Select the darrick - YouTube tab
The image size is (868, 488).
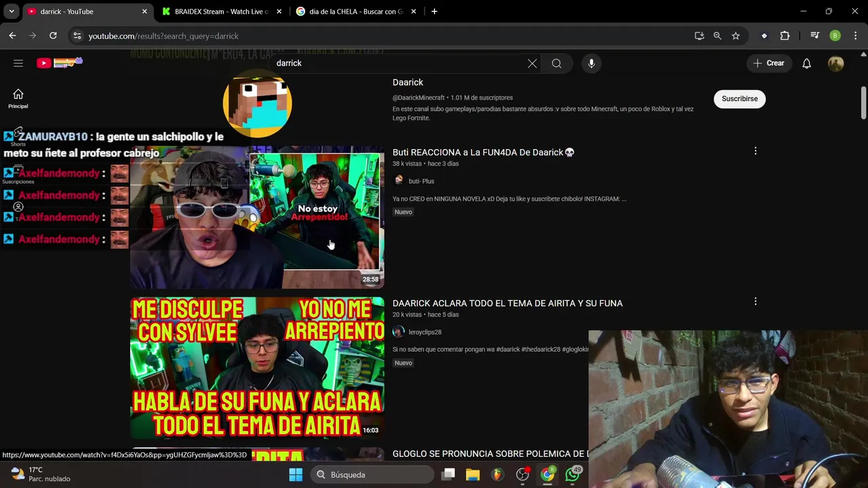pyautogui.click(x=87, y=12)
